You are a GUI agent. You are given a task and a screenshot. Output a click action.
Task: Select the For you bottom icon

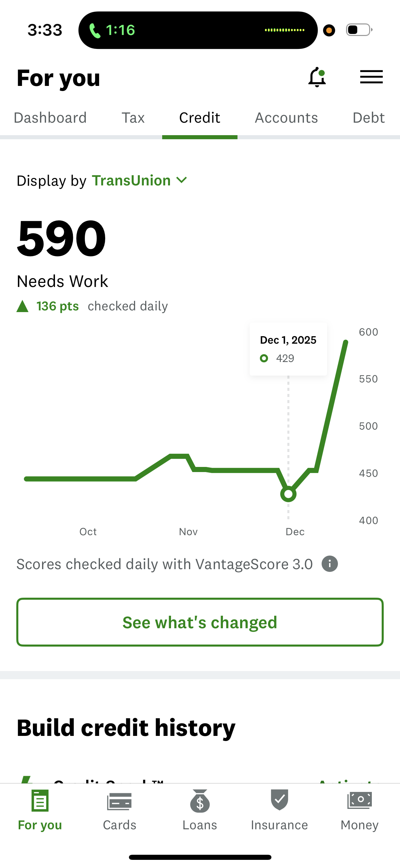pyautogui.click(x=40, y=801)
